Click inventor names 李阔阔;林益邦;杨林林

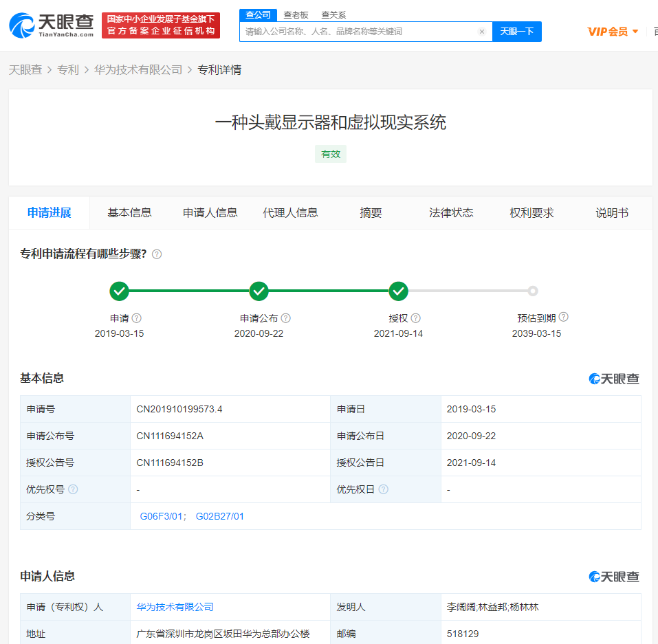click(493, 607)
